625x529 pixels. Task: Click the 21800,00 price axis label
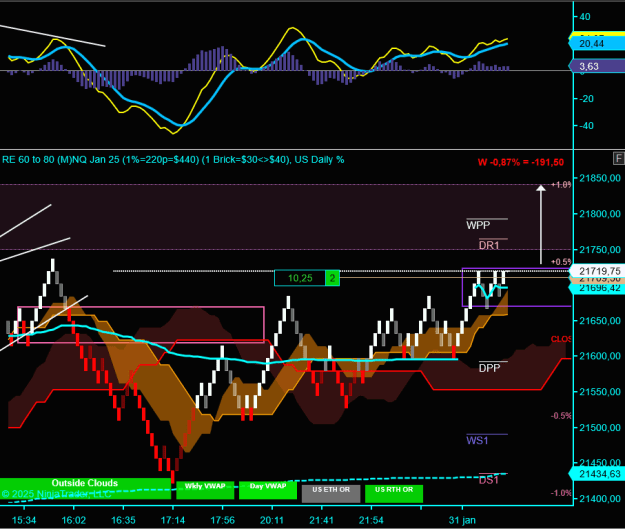click(x=600, y=214)
